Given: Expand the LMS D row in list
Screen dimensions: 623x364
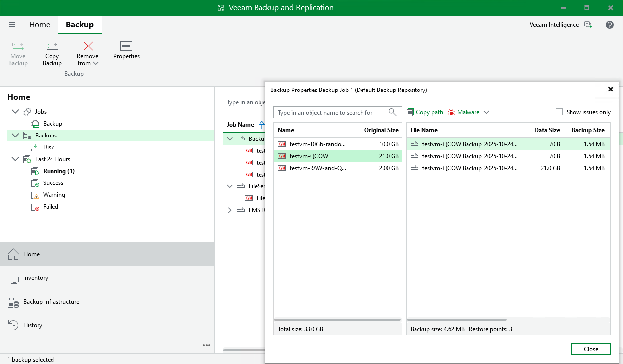Looking at the screenshot, I should click(230, 210).
